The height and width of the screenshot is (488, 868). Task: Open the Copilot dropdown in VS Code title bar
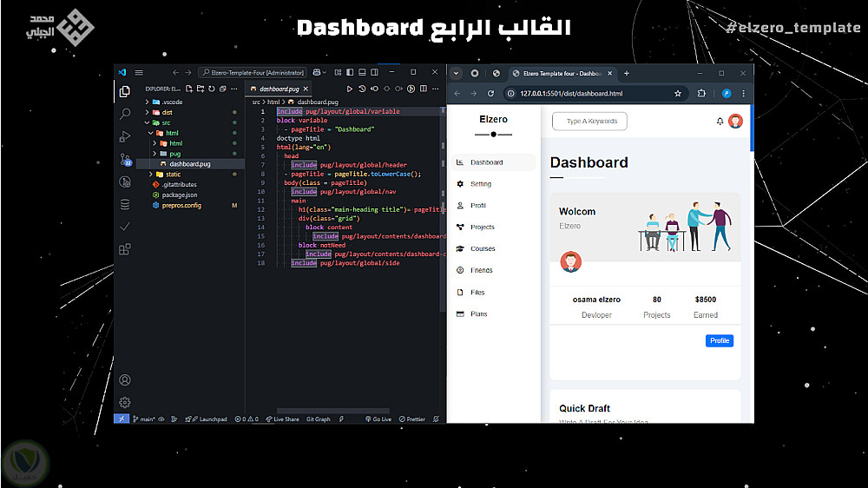[x=319, y=73]
